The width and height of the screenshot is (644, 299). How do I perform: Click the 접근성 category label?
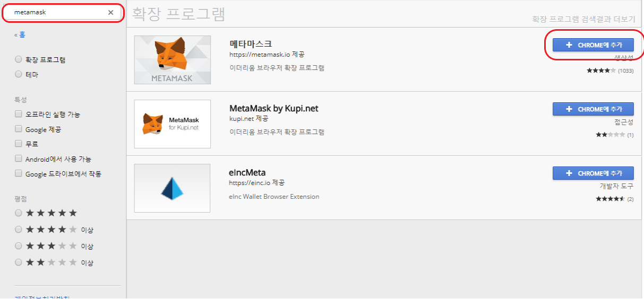click(x=624, y=122)
